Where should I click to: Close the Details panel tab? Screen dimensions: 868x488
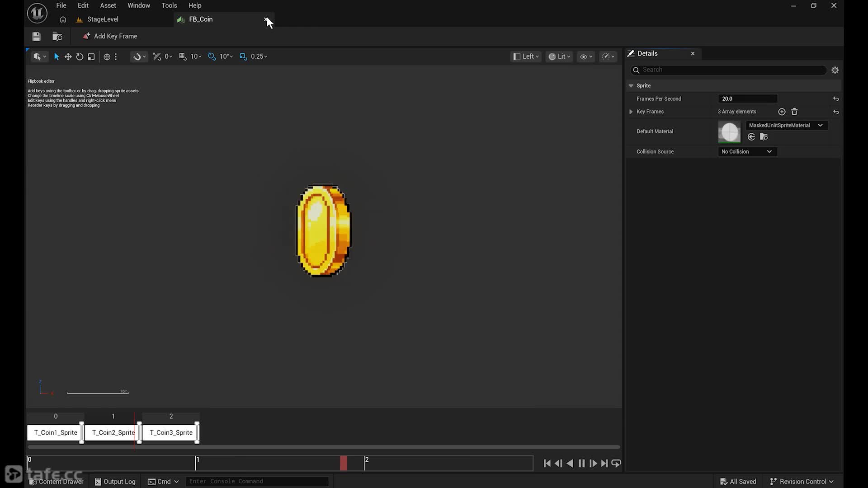pyautogui.click(x=693, y=54)
